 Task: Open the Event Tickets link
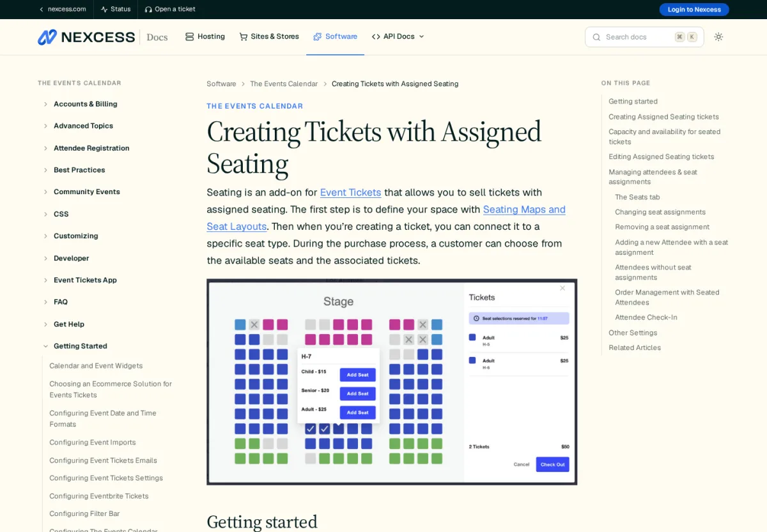pos(350,192)
